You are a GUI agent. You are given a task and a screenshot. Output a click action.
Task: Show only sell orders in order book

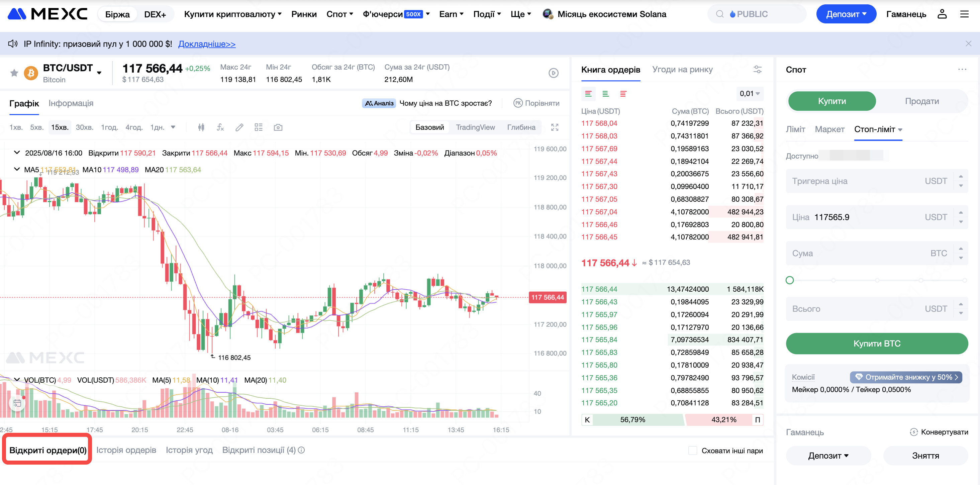pos(623,94)
